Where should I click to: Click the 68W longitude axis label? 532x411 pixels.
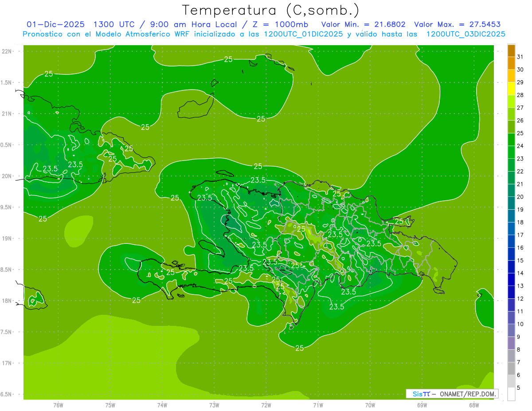tap(473, 405)
